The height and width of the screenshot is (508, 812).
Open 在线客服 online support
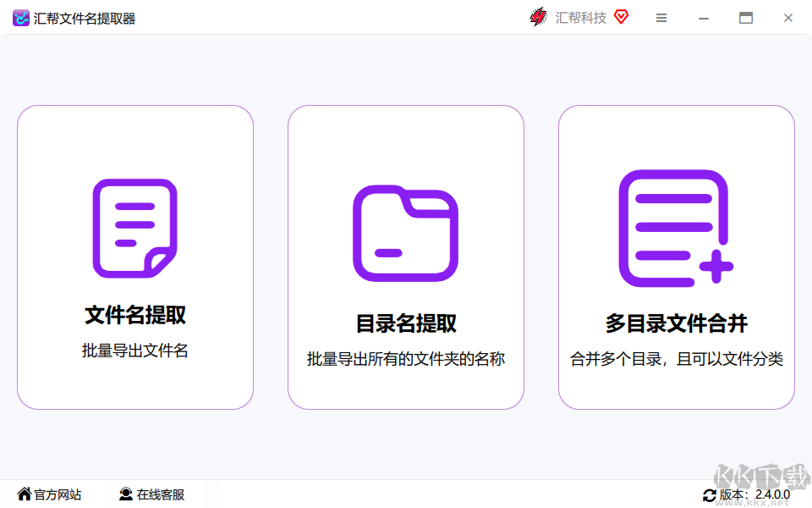coord(160,494)
